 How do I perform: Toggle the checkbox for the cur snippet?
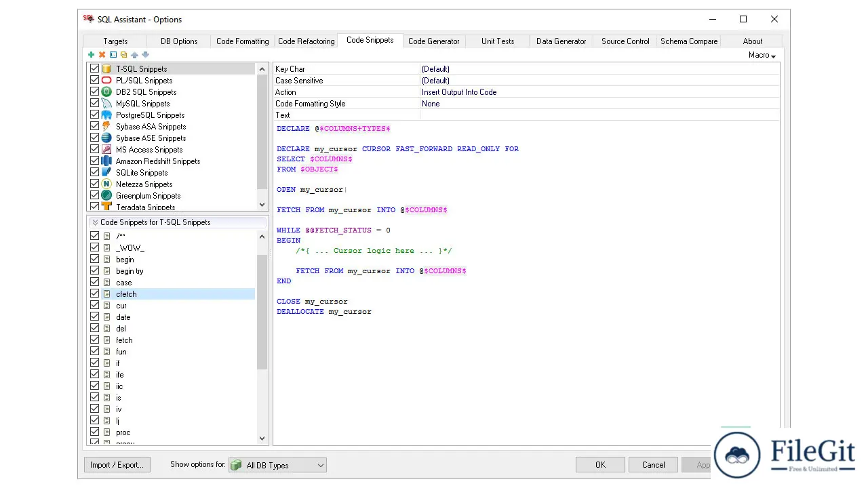point(95,306)
